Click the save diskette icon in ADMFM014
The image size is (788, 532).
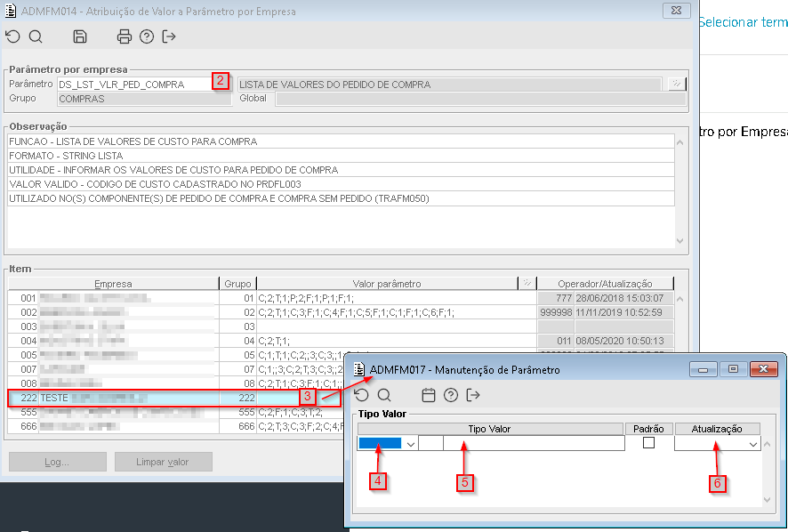point(80,36)
